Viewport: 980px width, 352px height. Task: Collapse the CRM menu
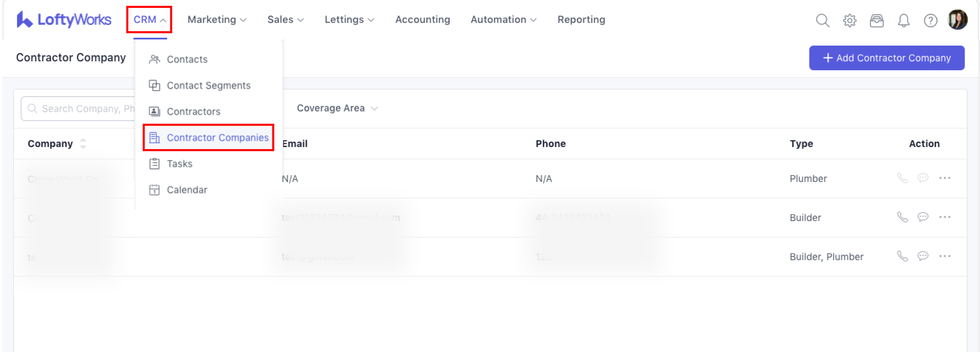pyautogui.click(x=149, y=20)
